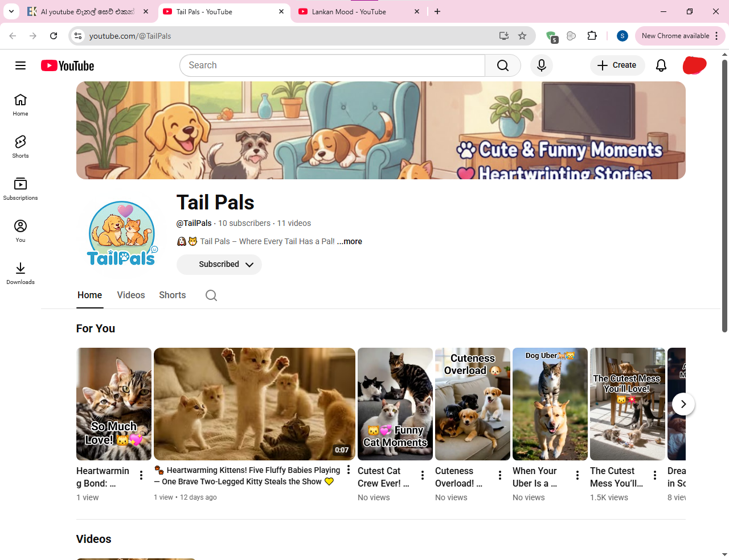Open the So Much Love short thumbnail

click(x=114, y=404)
